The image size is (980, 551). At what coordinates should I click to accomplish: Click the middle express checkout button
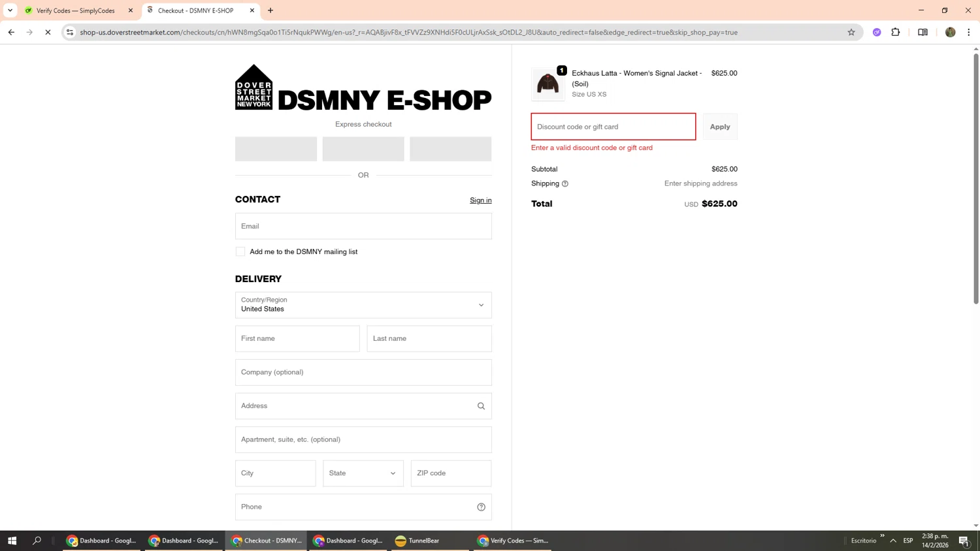click(363, 149)
